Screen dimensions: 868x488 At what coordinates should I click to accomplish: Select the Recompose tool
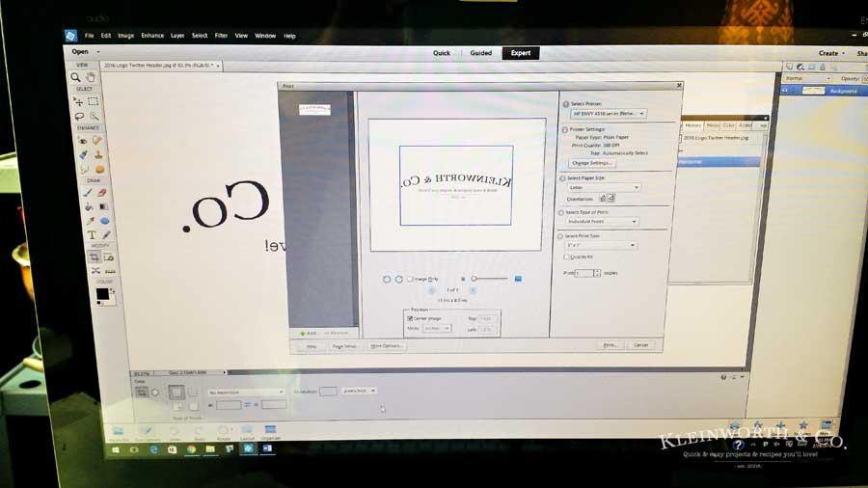(x=108, y=258)
